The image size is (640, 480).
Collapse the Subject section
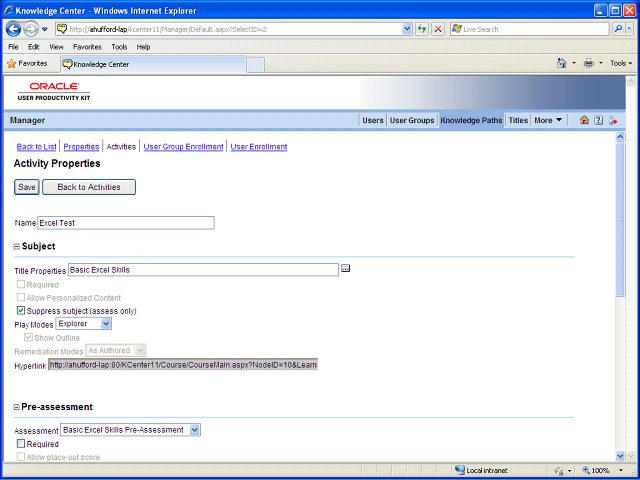[17, 247]
